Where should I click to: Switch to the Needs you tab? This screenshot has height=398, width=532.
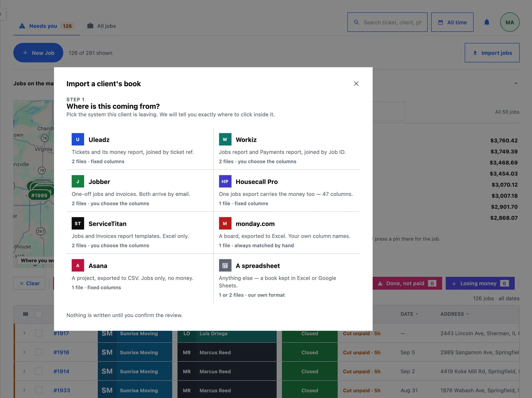point(46,26)
